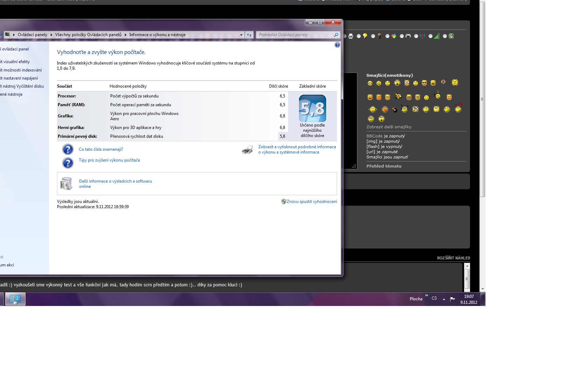Select the radio button for the antenna icon
This screenshot has width=588, height=368.
[x=416, y=36]
